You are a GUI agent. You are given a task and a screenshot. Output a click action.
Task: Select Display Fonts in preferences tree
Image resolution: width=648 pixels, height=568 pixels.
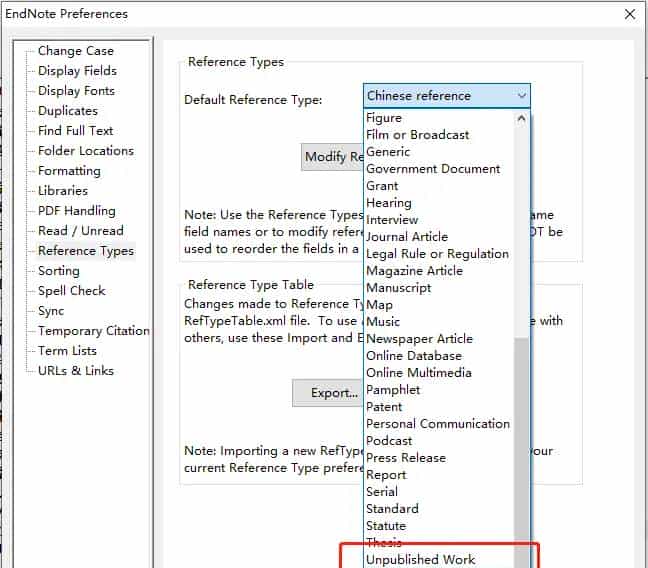tap(76, 91)
